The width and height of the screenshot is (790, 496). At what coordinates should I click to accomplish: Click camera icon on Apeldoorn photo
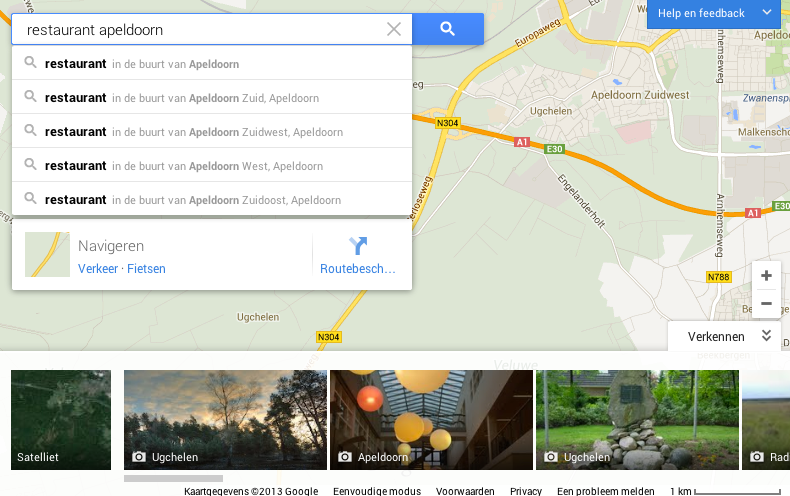345,457
